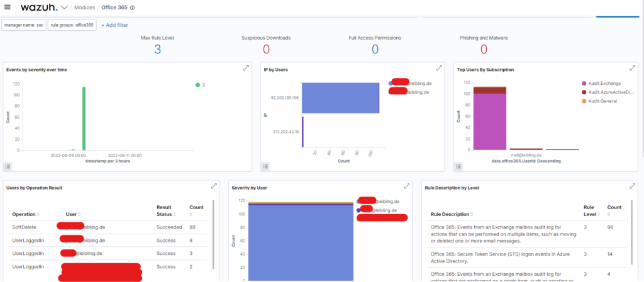This screenshot has height=282, width=644.
Task: Click the Wazuh logo
Action: click(38, 8)
